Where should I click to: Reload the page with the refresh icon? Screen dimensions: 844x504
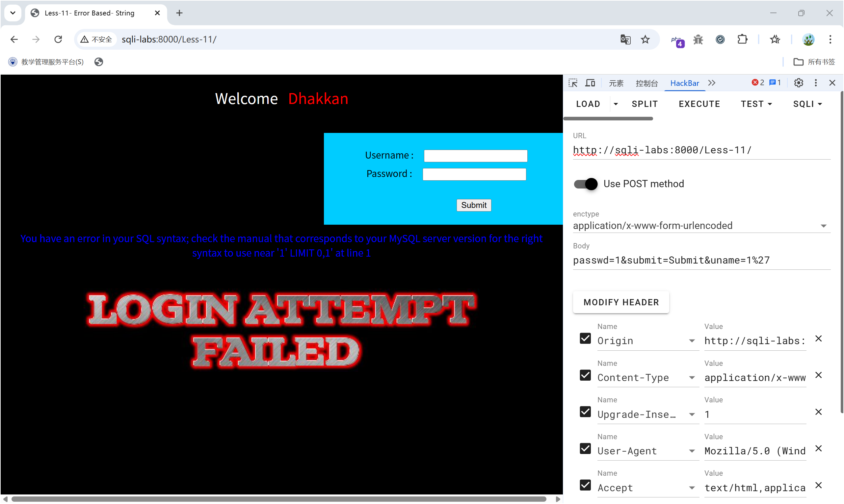[58, 39]
